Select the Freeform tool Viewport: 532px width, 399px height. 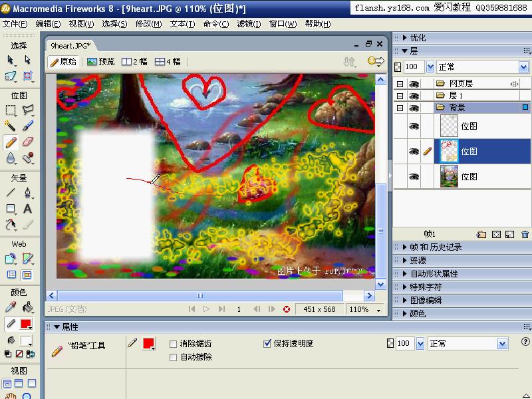[11, 224]
